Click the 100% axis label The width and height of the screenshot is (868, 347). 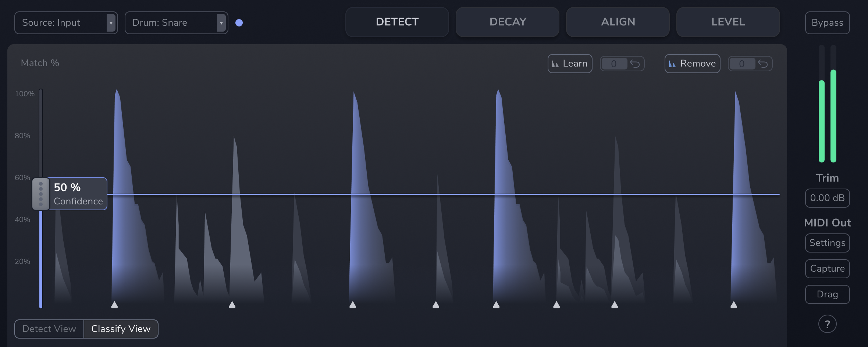tap(25, 94)
